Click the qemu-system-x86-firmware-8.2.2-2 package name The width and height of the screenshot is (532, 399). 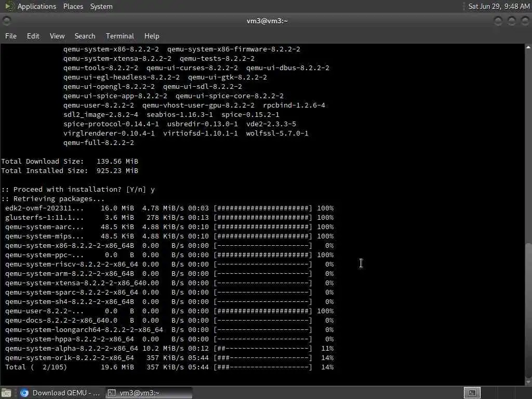pos(234,49)
